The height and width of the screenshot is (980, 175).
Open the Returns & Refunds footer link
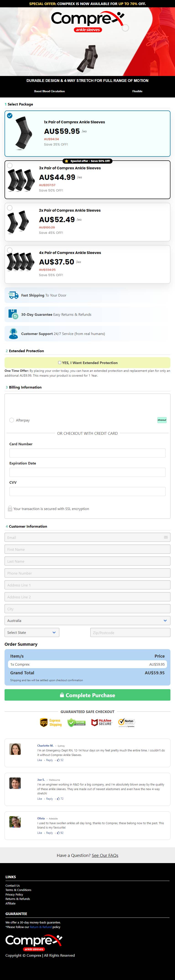[x=18, y=899]
